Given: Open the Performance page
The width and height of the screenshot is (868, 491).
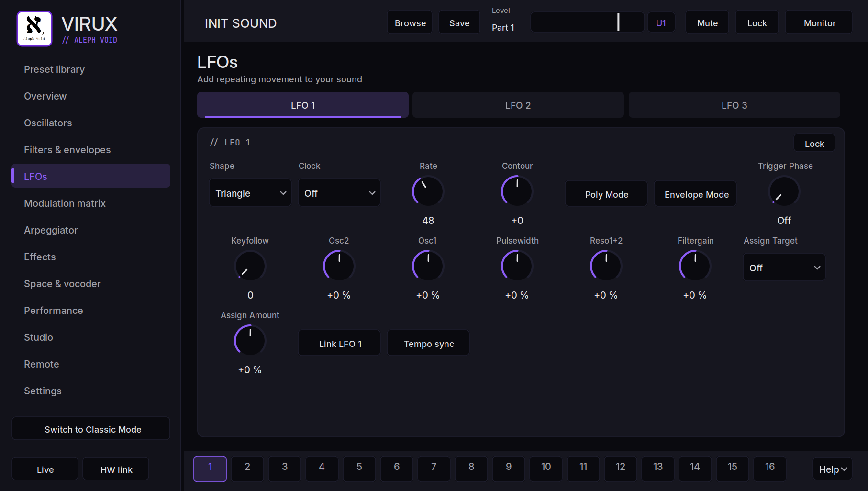Looking at the screenshot, I should point(91,310).
